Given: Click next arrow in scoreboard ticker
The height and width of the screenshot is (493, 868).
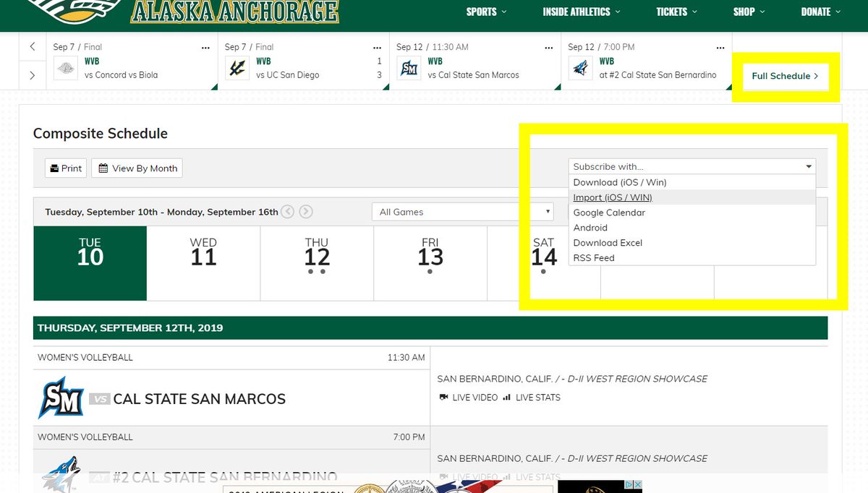Looking at the screenshot, I should [33, 75].
